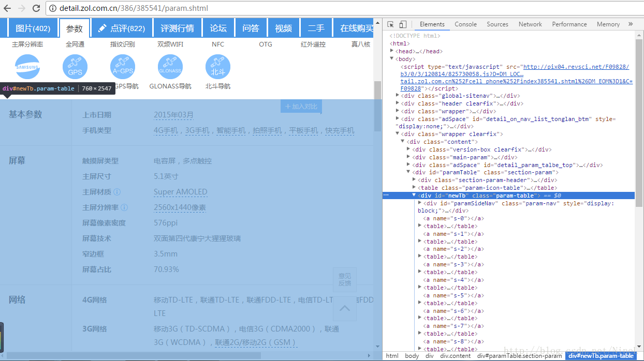Viewport: 644px width, 361px height.
Task: Click info icon next to 主屏分辨率
Action: point(124,207)
